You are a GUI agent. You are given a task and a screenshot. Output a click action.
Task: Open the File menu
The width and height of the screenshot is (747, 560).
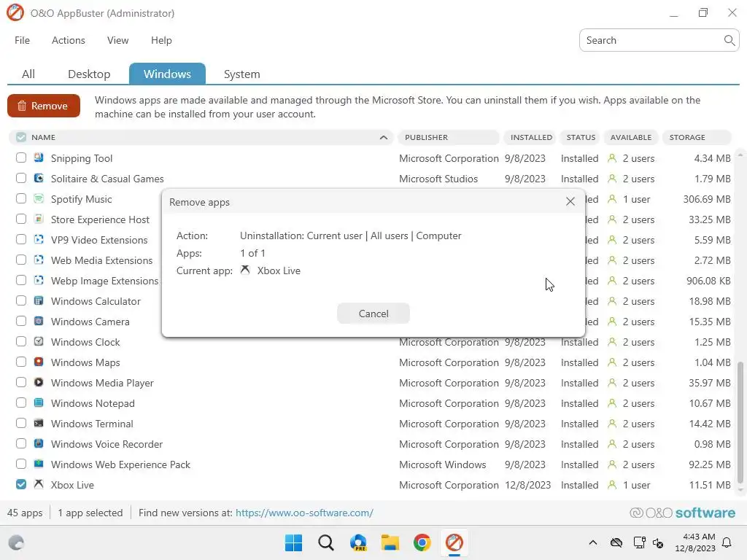point(22,41)
